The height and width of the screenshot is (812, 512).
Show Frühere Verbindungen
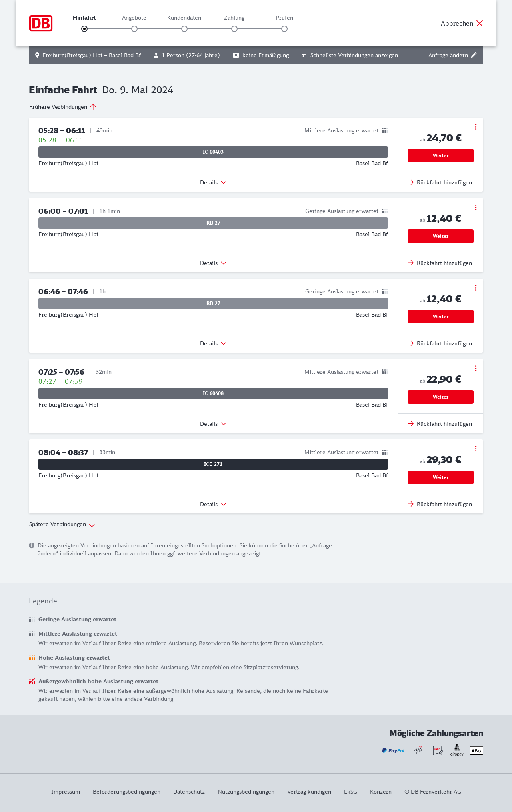tap(63, 107)
